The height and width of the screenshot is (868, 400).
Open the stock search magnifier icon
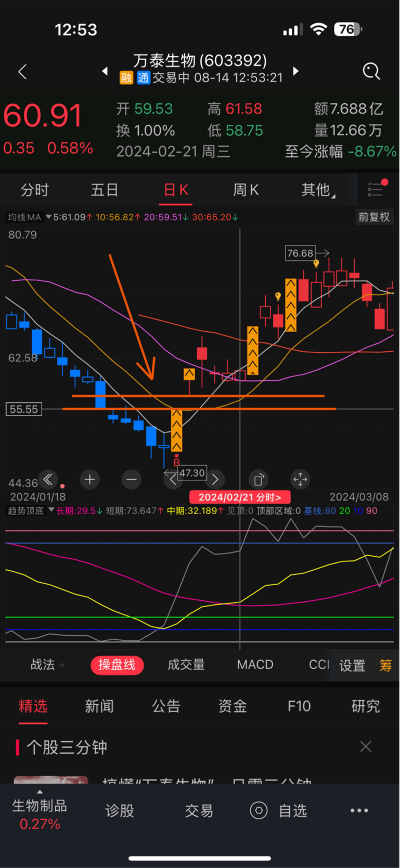click(x=371, y=71)
